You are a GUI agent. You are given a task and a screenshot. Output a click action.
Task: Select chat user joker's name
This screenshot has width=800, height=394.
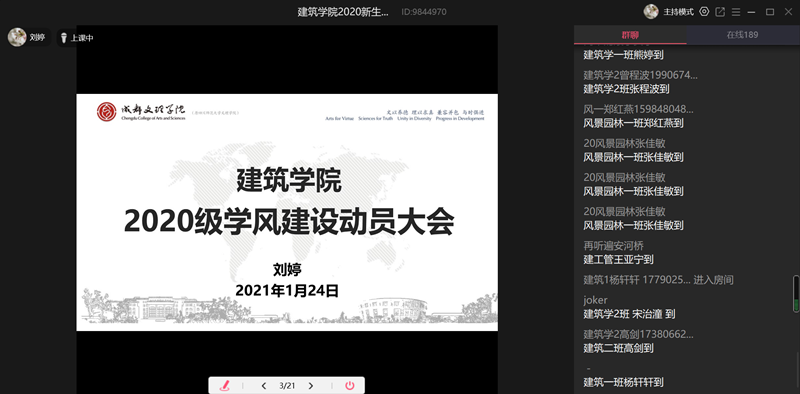pos(595,301)
